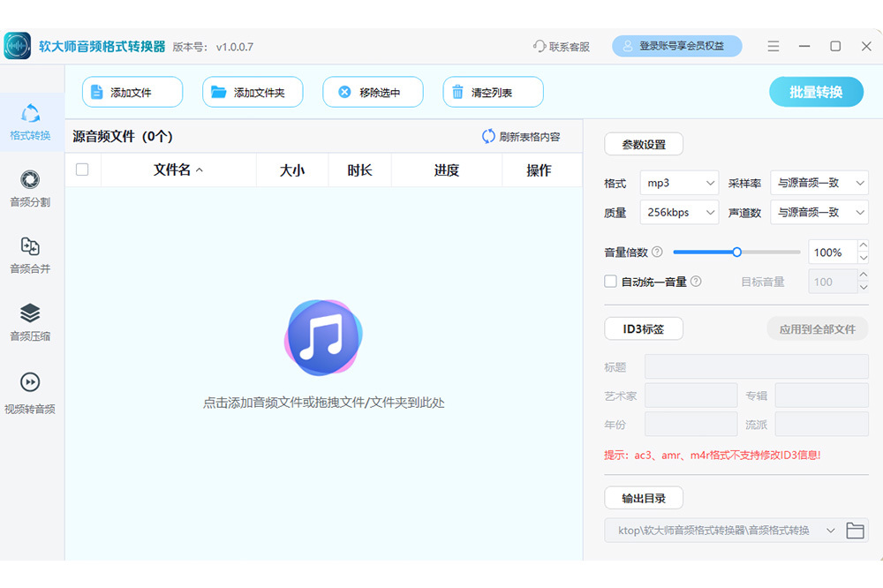Increase volume multiplier with up arrow
This screenshot has width=883, height=588.
pos(864,245)
